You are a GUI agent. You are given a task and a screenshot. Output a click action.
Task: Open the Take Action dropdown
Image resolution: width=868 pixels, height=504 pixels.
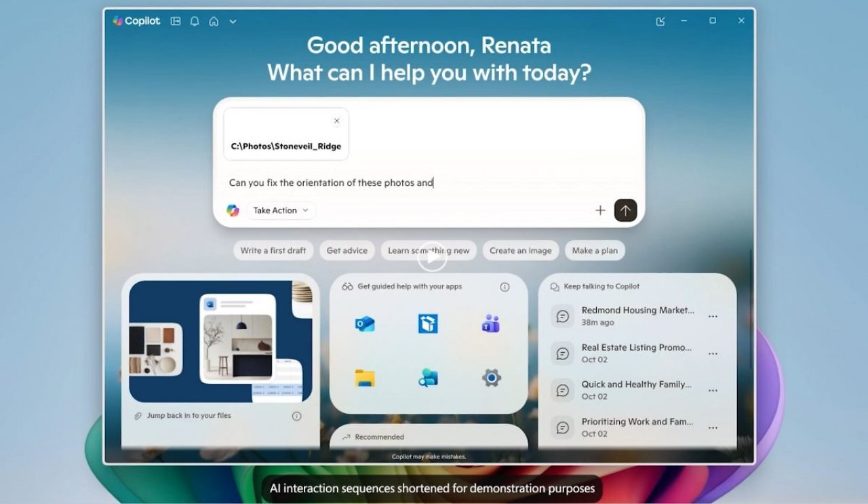(x=281, y=210)
